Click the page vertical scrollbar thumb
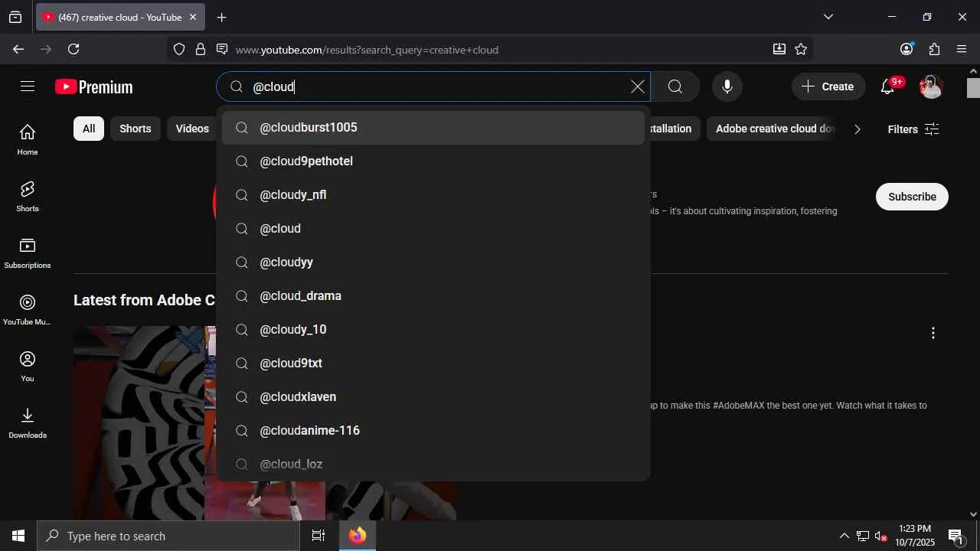This screenshot has height=551, width=980. [x=973, y=87]
